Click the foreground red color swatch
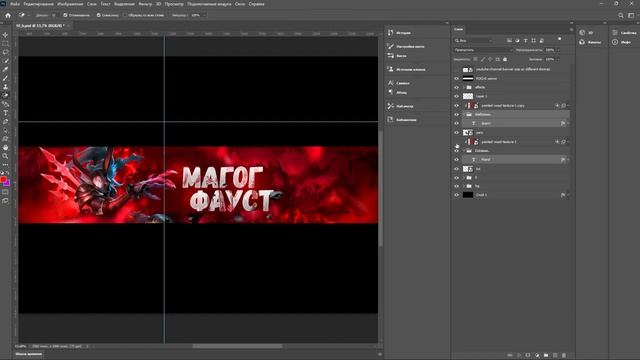 pos(4,180)
